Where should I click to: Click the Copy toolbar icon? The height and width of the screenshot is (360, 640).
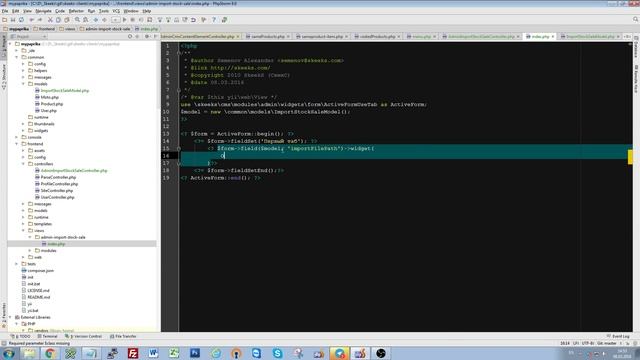click(58, 20)
